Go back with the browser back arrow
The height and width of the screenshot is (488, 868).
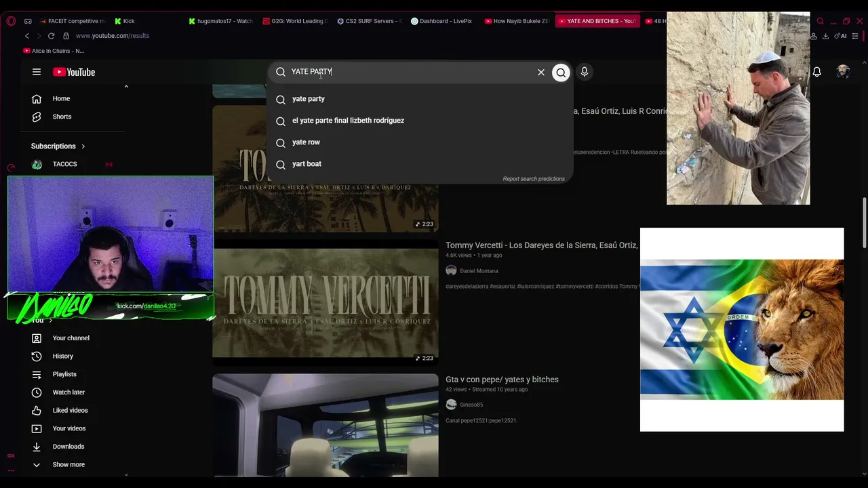tap(27, 36)
